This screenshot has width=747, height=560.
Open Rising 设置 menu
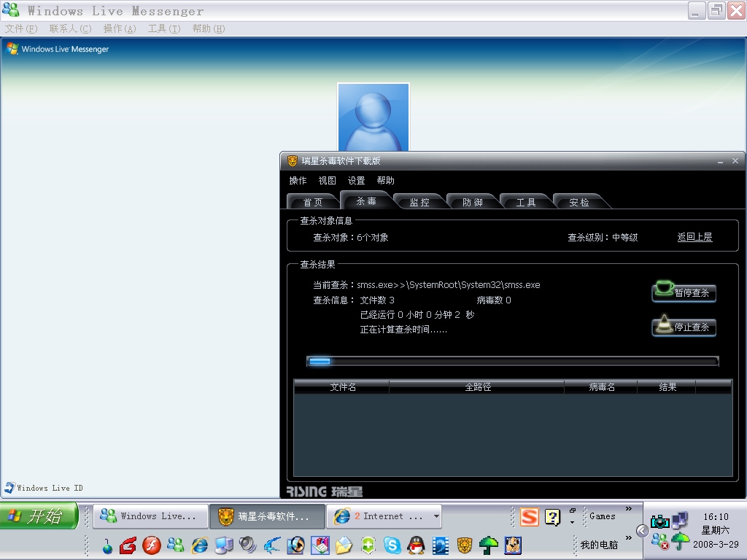click(356, 181)
